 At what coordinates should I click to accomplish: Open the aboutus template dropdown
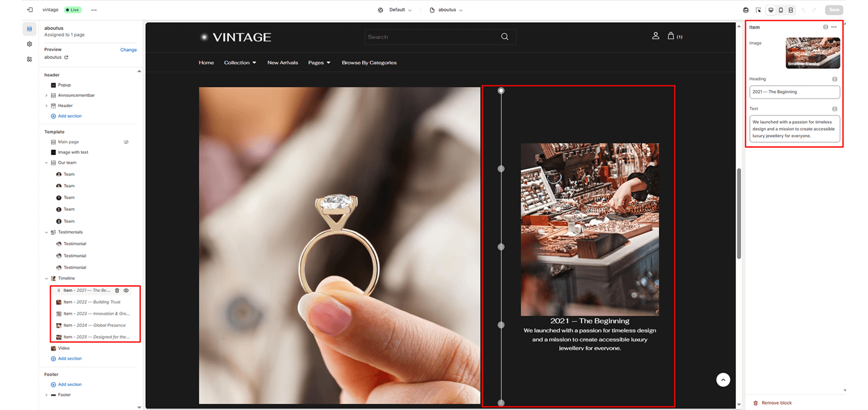pos(446,10)
